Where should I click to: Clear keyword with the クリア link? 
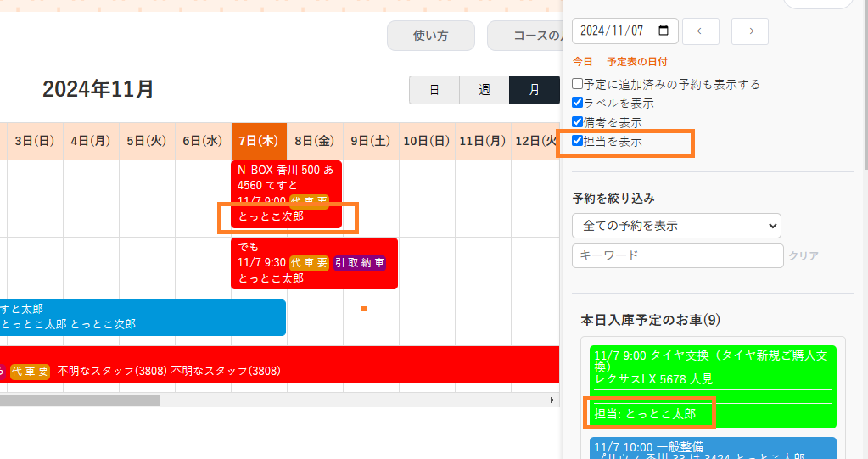804,255
